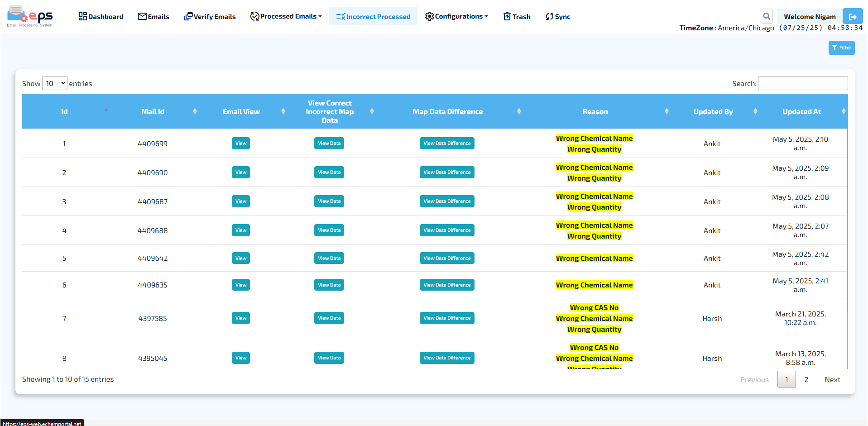868x426 pixels.
Task: Go to the Verify Emails page
Action: (210, 17)
